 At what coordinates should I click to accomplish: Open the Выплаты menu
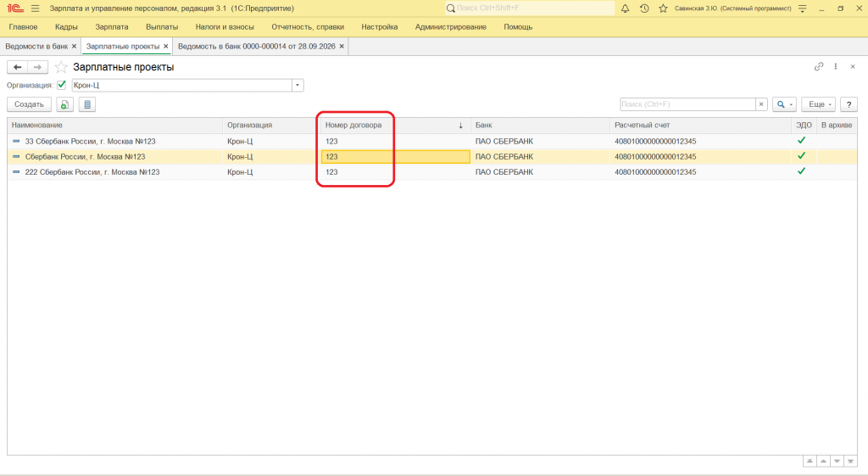[x=162, y=26]
